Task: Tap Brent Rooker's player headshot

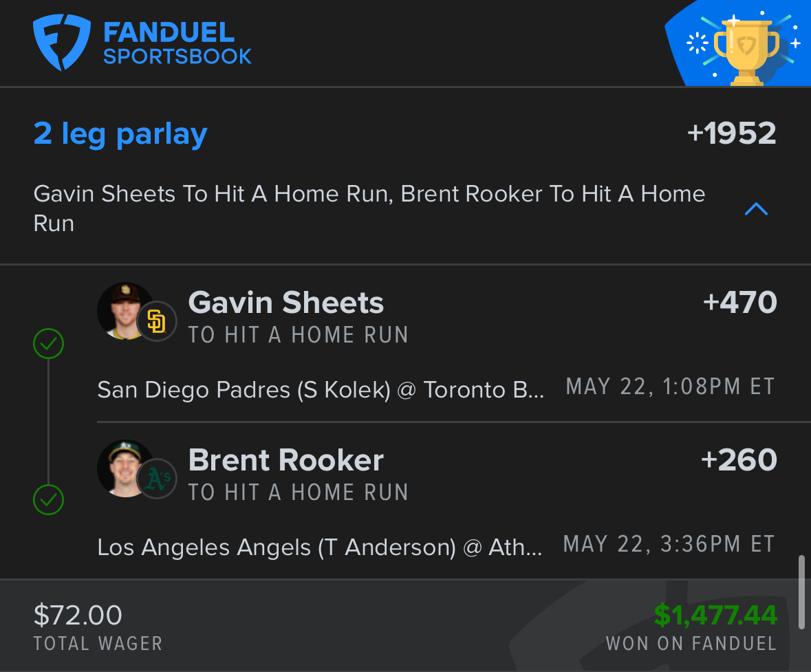Action: click(124, 468)
